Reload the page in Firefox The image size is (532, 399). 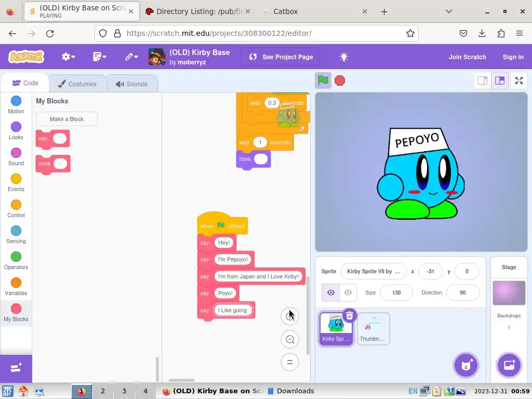tap(50, 33)
